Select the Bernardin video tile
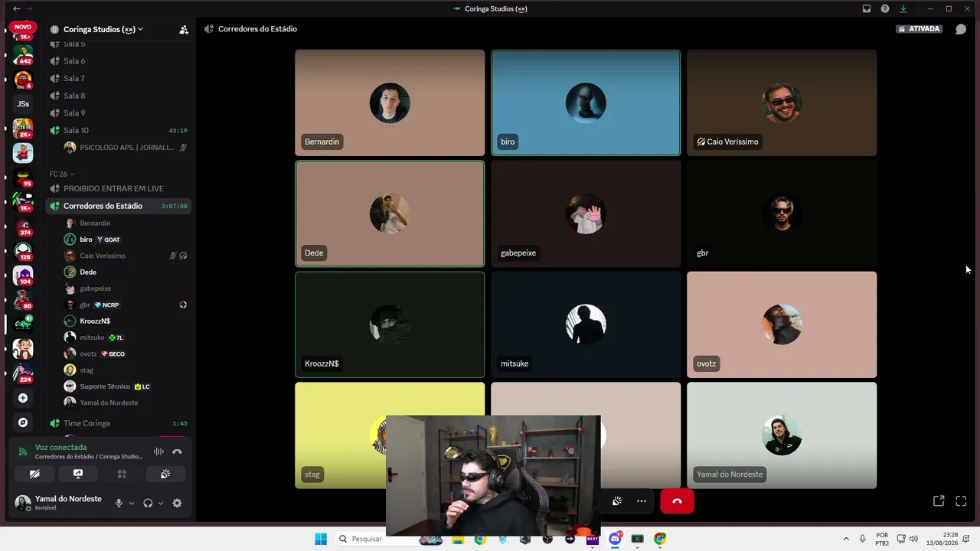The width and height of the screenshot is (980, 551). pos(390,103)
